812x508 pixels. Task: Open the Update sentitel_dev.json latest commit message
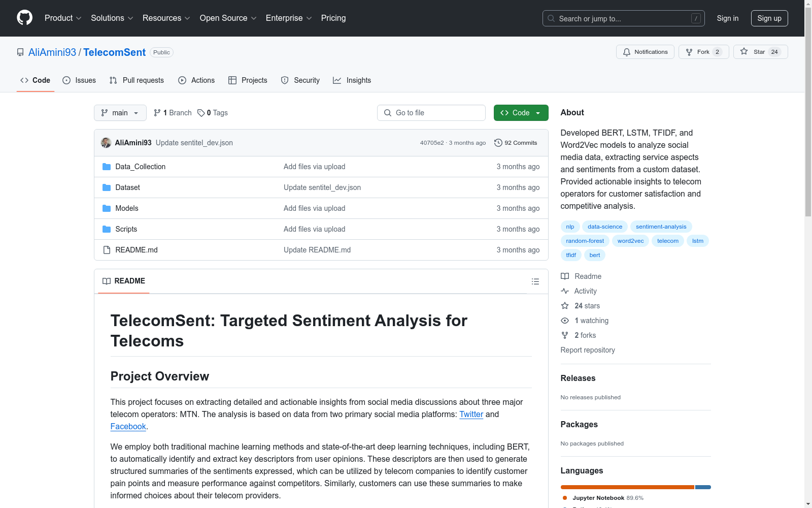[x=194, y=143]
